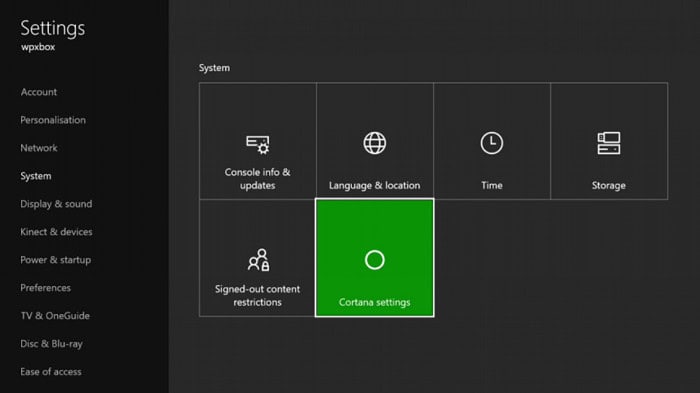This screenshot has width=700, height=393.
Task: Open Disc & Blu-ray settings
Action: coord(51,344)
